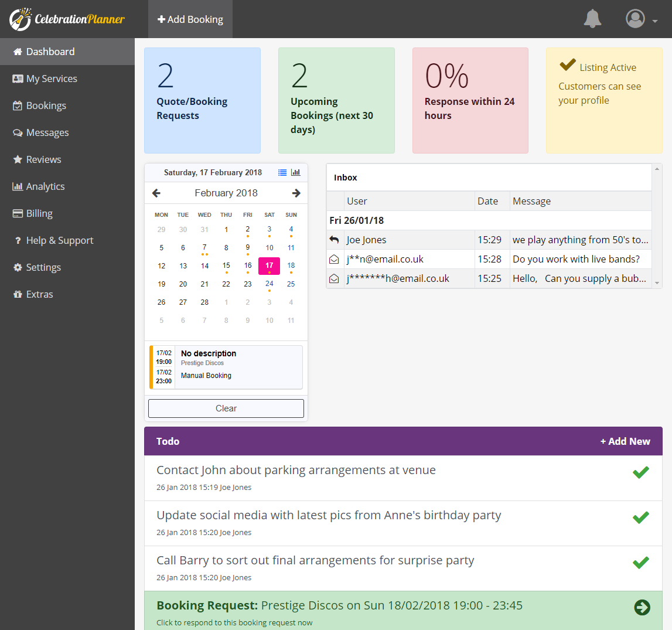Open the user account dropdown
Screen dimensions: 672x630
pyautogui.click(x=642, y=19)
